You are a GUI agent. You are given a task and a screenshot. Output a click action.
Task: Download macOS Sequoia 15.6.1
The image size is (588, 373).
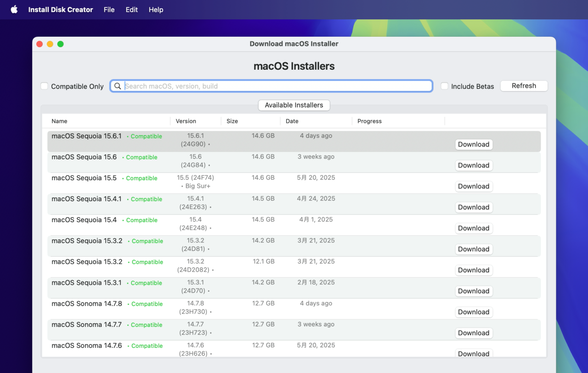click(x=474, y=144)
